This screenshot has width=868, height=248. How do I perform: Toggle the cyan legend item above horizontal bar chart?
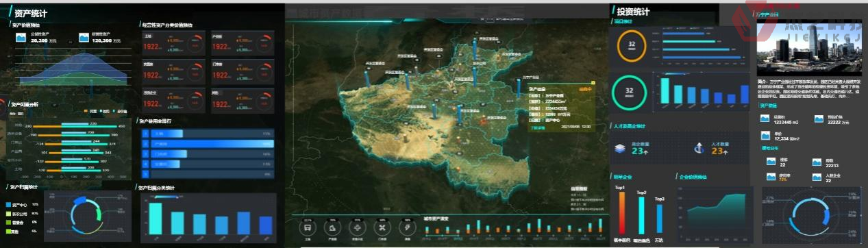(120, 110)
